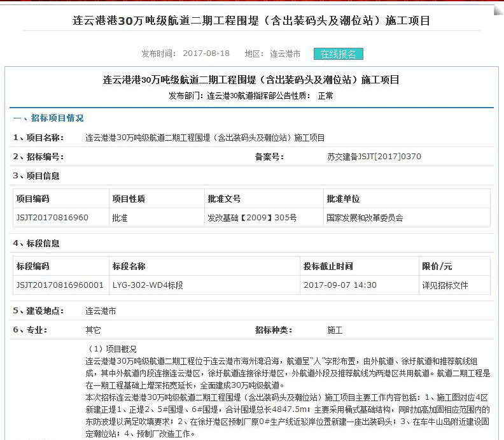The height and width of the screenshot is (440, 504).
Task: Click the 连云港市 value beside 建设地点
Action: 101,311
